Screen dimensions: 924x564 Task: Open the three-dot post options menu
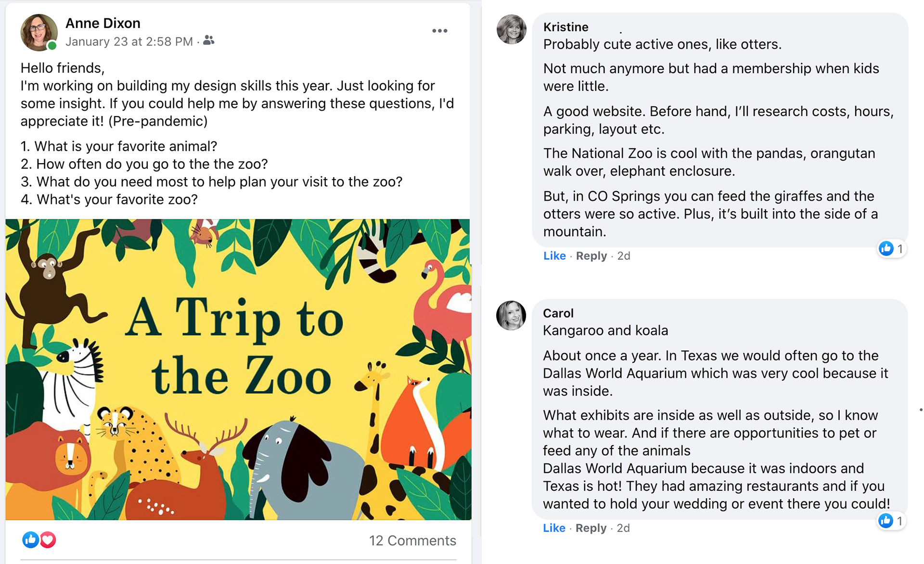pos(439,31)
